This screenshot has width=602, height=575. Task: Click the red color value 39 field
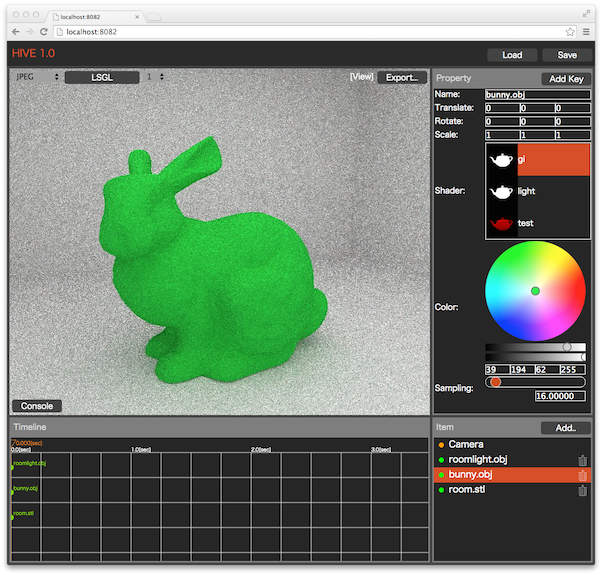point(497,370)
